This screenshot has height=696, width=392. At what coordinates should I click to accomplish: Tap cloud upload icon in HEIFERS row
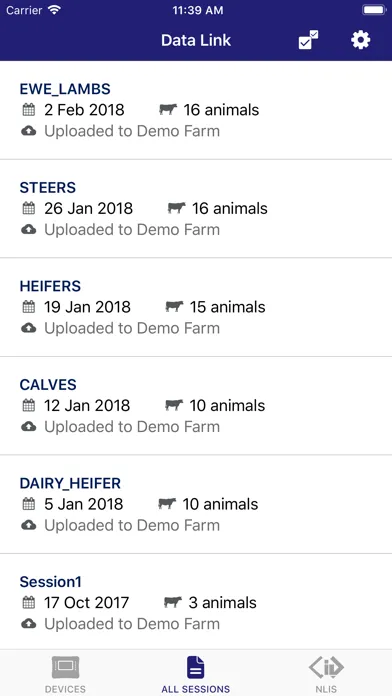coord(28,328)
